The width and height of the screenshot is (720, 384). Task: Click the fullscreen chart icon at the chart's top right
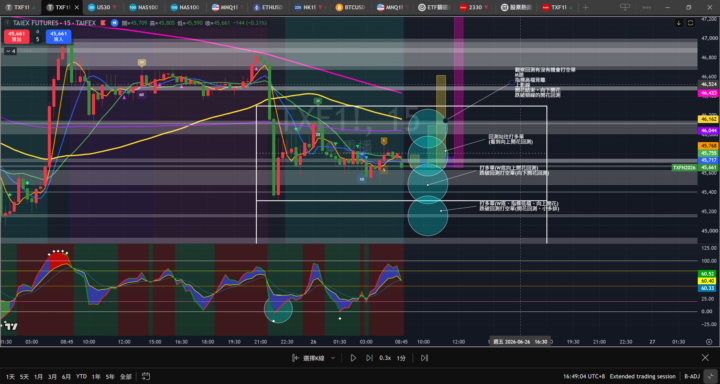click(x=691, y=23)
